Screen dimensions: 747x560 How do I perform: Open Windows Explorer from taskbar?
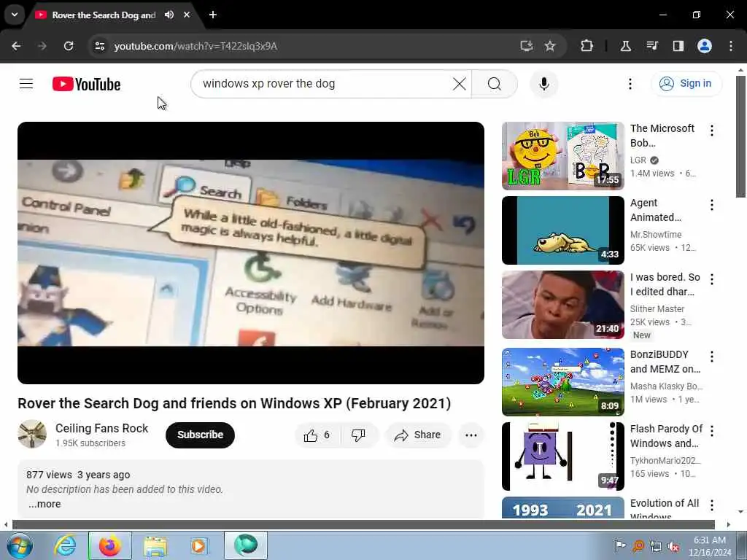click(x=155, y=545)
